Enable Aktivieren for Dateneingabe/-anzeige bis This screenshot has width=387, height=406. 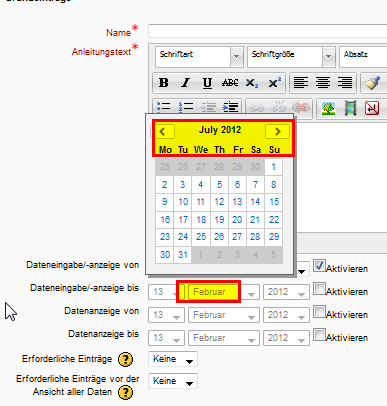click(319, 289)
